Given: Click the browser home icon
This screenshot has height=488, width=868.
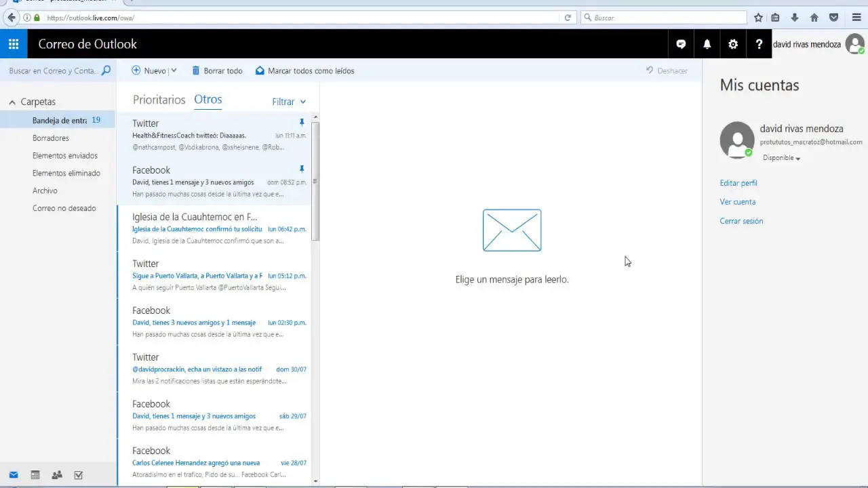Looking at the screenshot, I should point(814,18).
